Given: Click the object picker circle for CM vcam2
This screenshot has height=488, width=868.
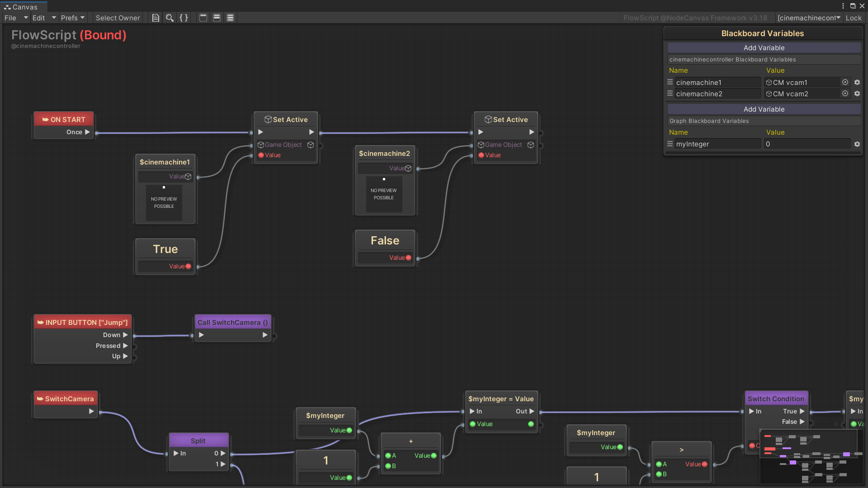Looking at the screenshot, I should coord(845,94).
